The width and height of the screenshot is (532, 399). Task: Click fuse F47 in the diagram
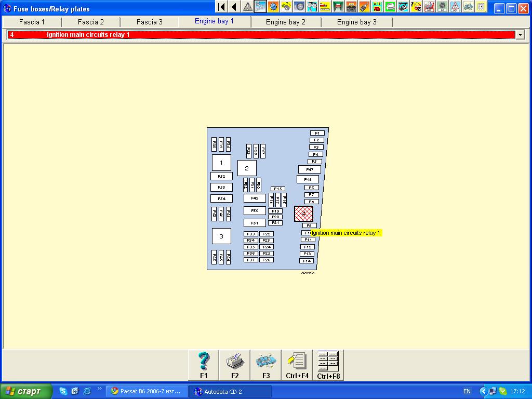(x=310, y=169)
